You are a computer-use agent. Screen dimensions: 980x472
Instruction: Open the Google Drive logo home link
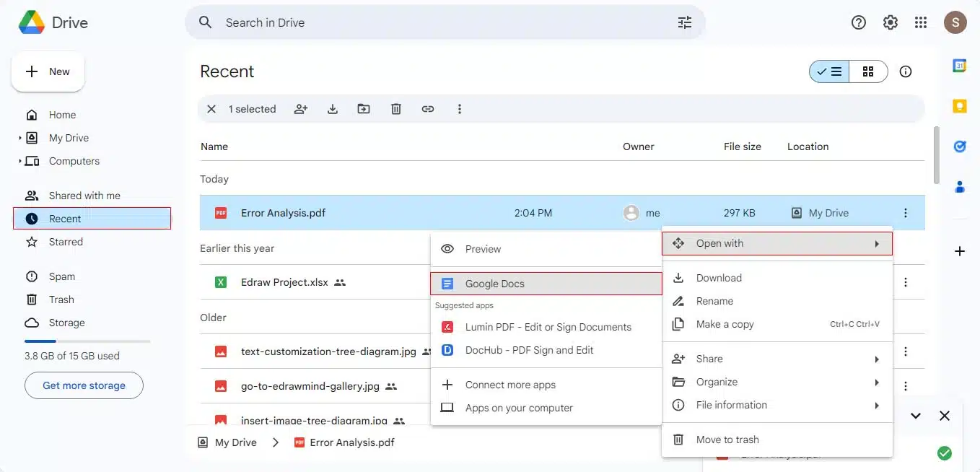(x=53, y=22)
